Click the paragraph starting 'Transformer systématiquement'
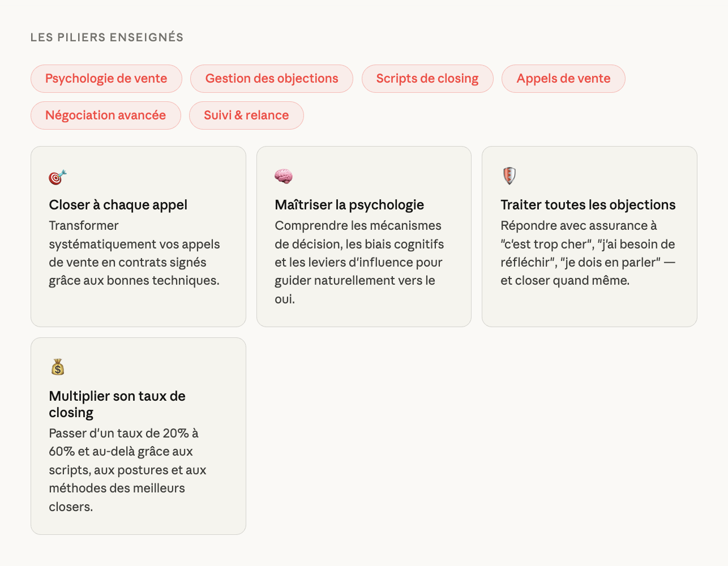 coord(134,253)
